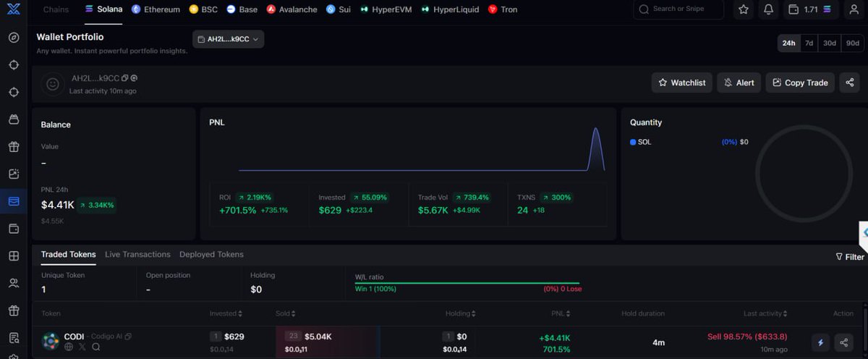This screenshot has height=359, width=868.
Task: Open the highlighted portfolio card icon in sidebar
Action: (14, 201)
